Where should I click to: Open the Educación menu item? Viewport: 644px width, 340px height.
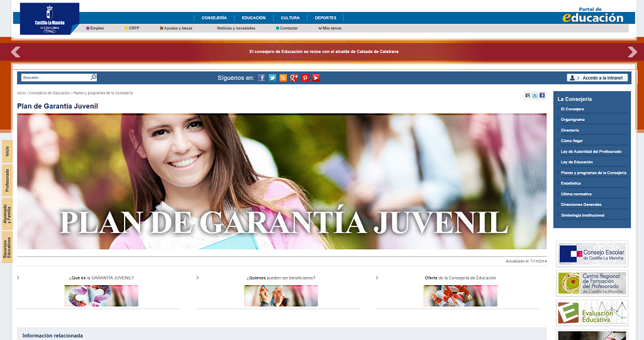point(253,18)
